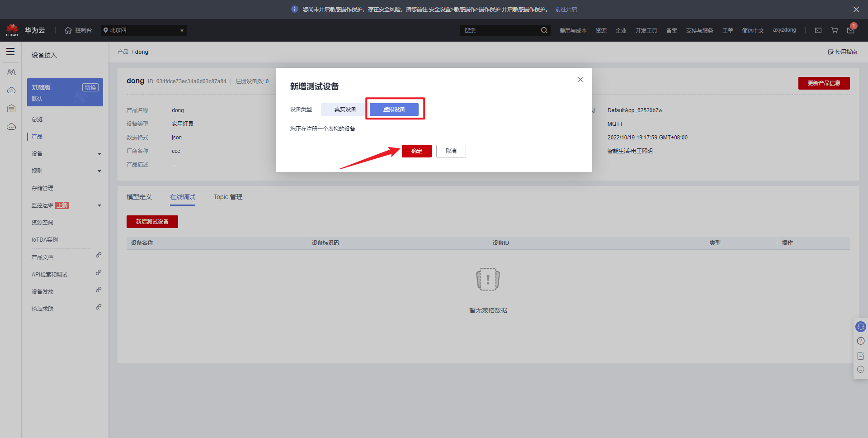
Task: Open 存储管理 in the sidebar
Action: point(42,188)
